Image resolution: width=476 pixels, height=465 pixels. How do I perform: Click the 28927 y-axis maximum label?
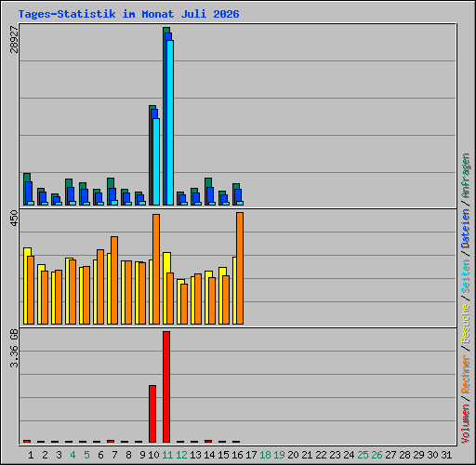pos(14,39)
